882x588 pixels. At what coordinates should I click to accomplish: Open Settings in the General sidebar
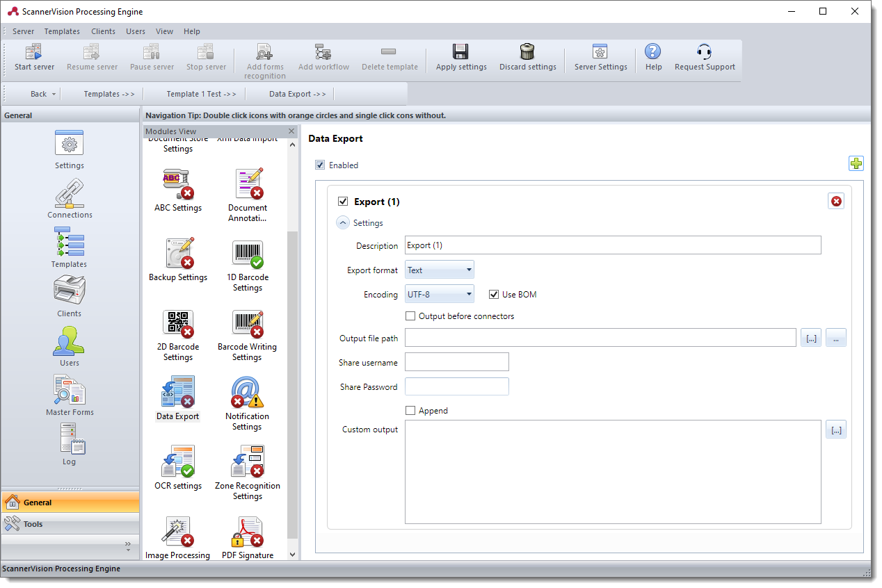point(70,149)
